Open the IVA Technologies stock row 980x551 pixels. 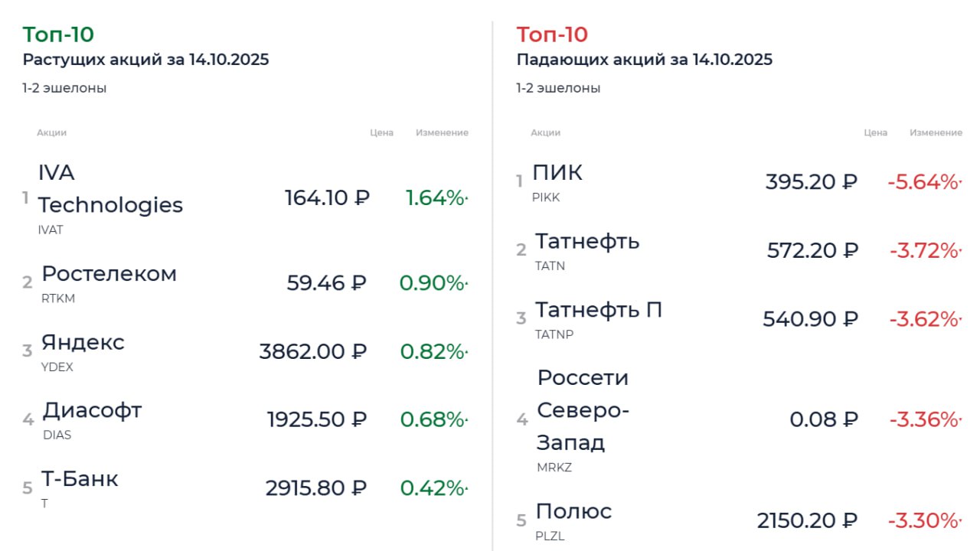point(110,189)
